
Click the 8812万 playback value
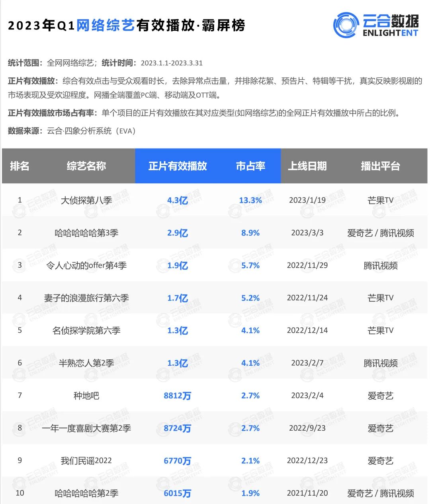click(178, 396)
